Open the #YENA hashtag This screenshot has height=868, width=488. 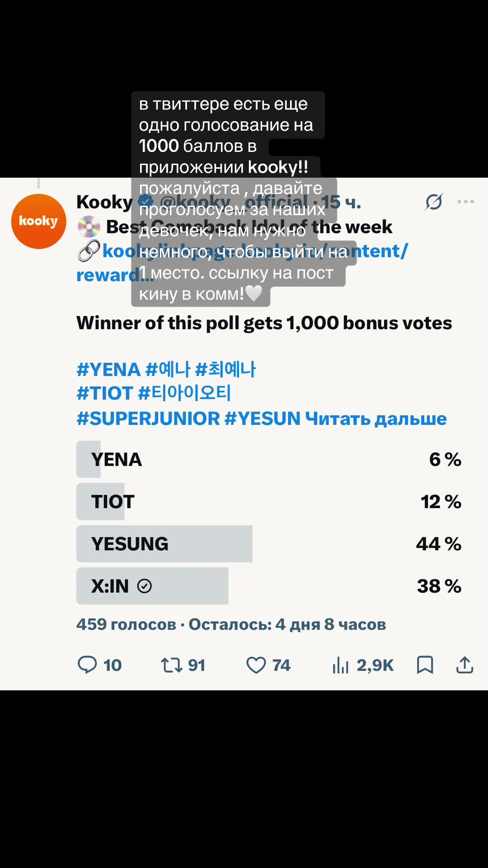(x=108, y=370)
